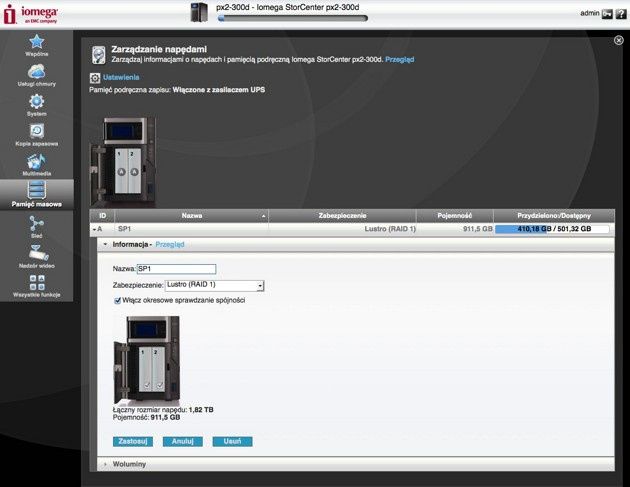Open Nadzór wideo video surveillance

pyautogui.click(x=37, y=257)
